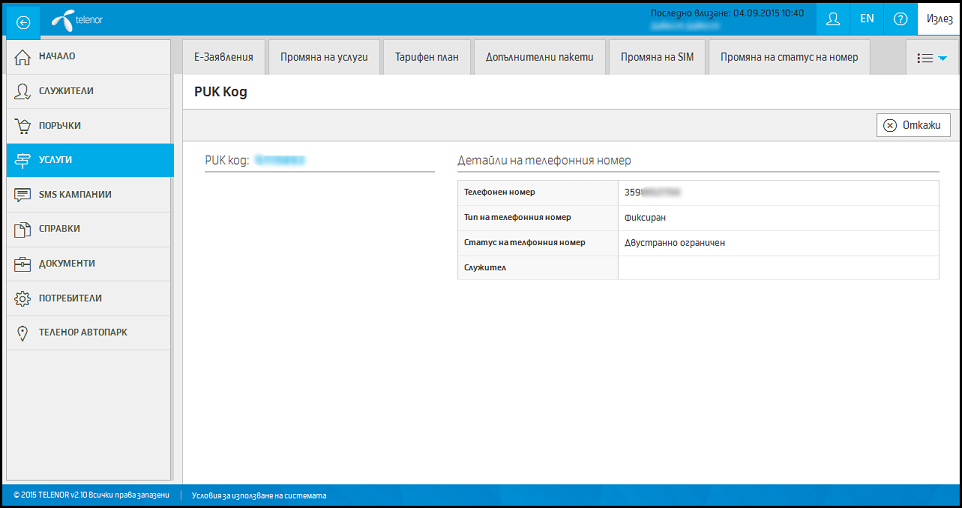Viewport: 962px width, 508px height.
Task: Switch to Промяна на услуги tab
Action: pos(324,57)
